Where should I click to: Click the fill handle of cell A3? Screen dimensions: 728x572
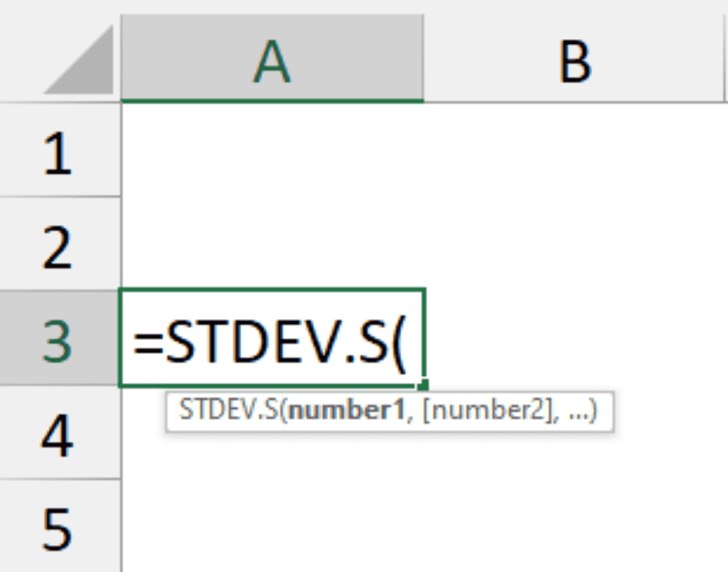(423, 382)
